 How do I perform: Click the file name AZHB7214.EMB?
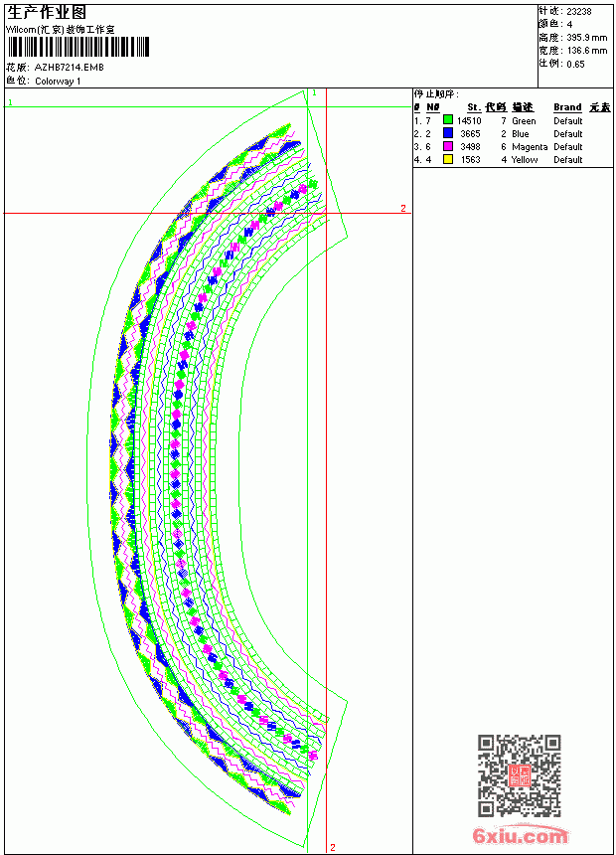70,68
